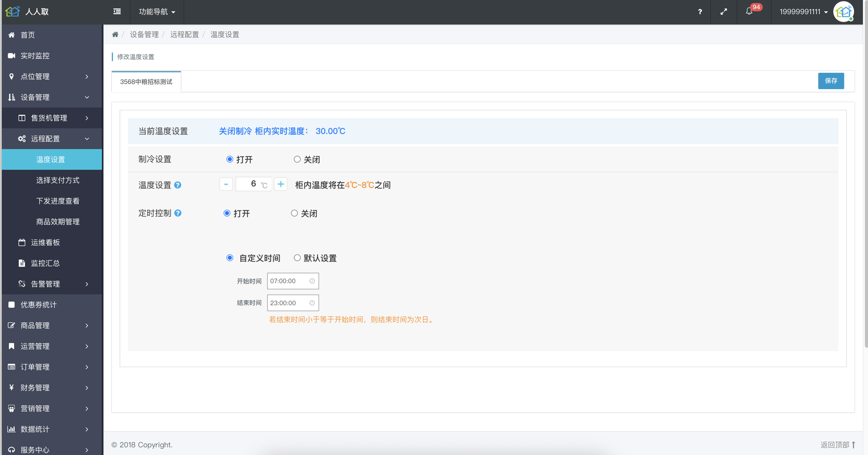Image resolution: width=868 pixels, height=455 pixels.
Task: Collapse 远程配置 chevron
Action: 87,139
